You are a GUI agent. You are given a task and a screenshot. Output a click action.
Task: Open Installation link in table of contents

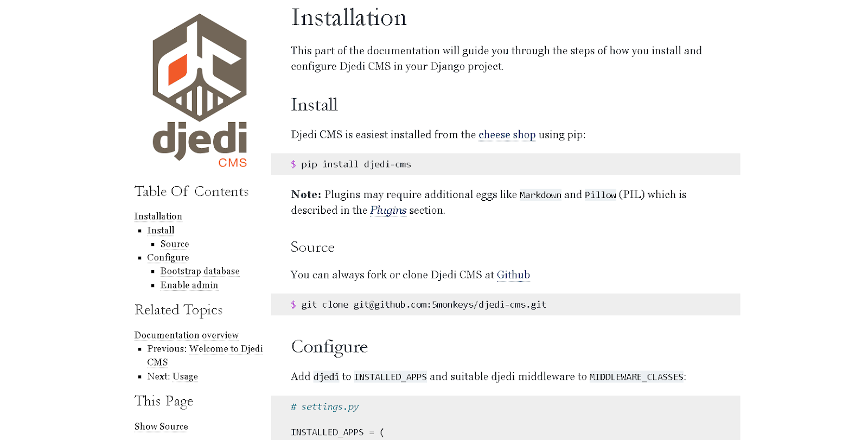158,216
